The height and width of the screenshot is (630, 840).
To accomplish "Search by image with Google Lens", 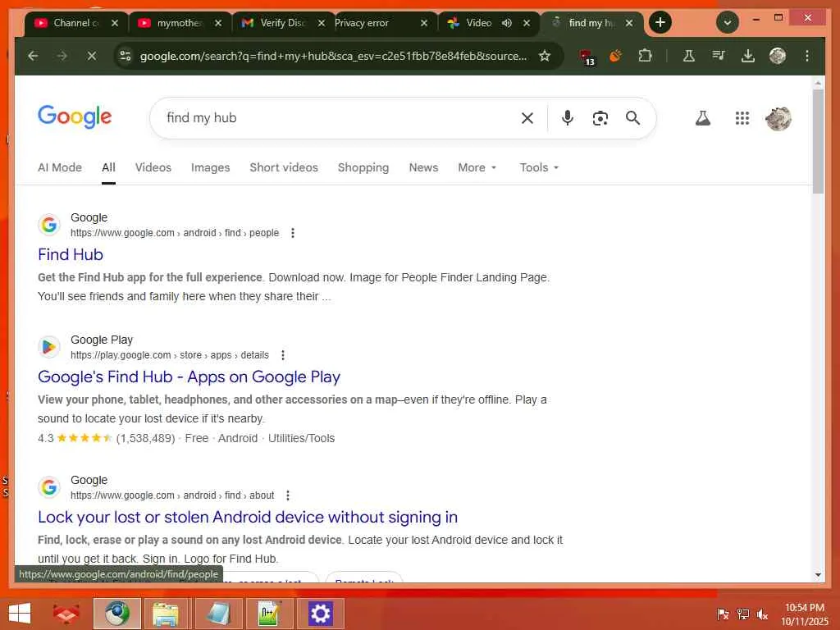I will [x=600, y=118].
